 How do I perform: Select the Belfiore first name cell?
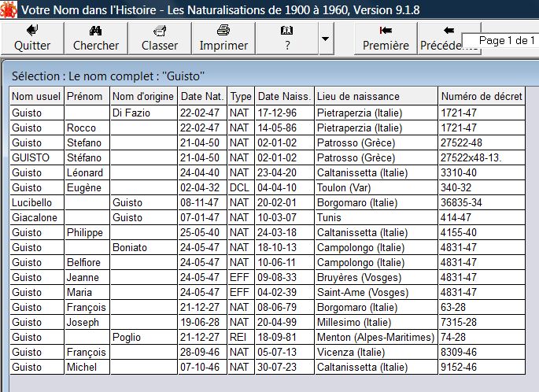(x=87, y=262)
